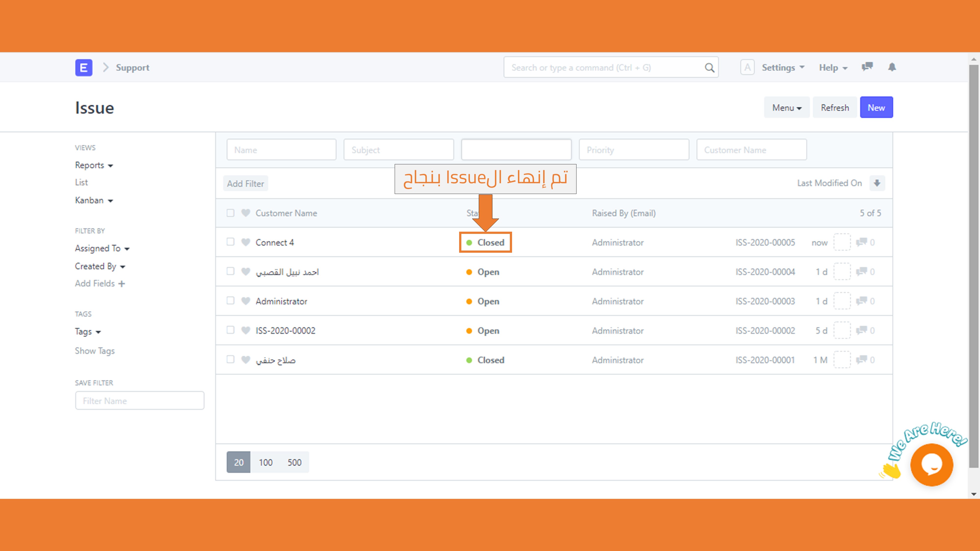
Task: Check the احمد نبيل القصبي row checkbox
Action: point(230,271)
